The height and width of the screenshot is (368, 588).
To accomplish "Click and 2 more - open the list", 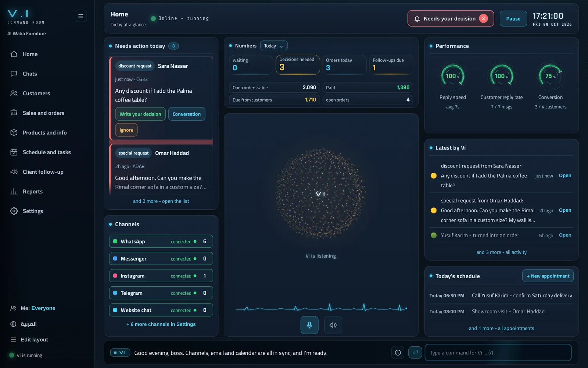I will coord(161,201).
